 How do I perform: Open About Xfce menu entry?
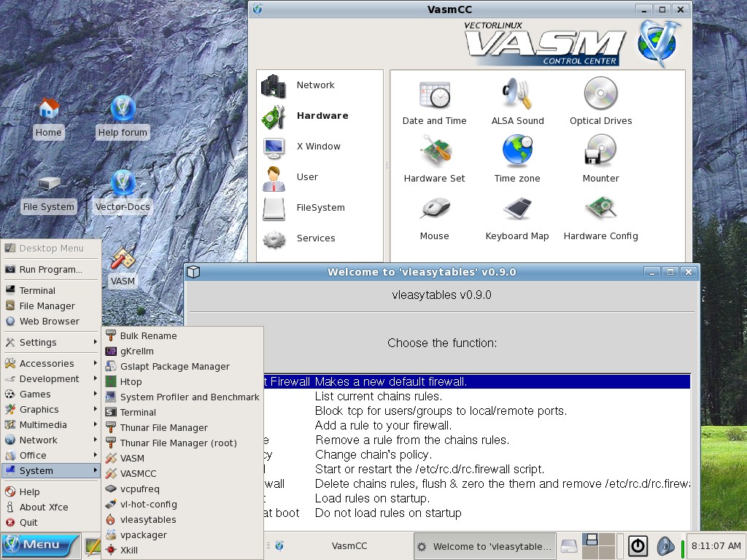click(x=51, y=507)
